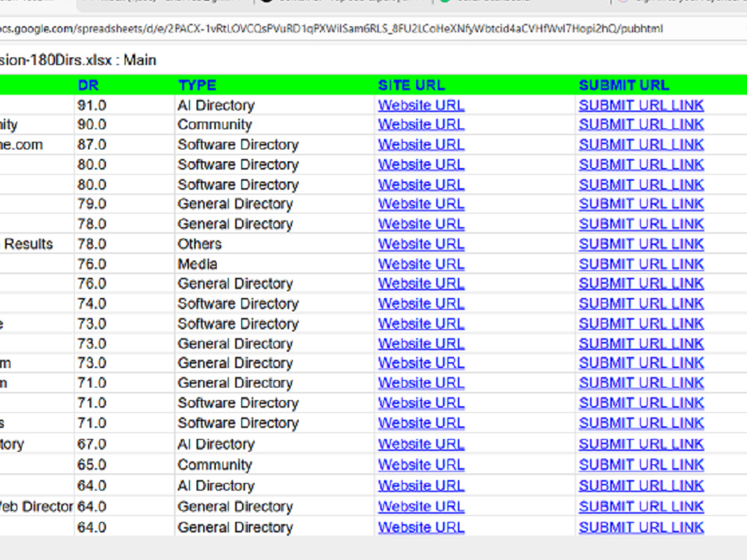747x560 pixels.
Task: Open SUBMIT URL LINK in the 74.0 row
Action: coord(641,303)
